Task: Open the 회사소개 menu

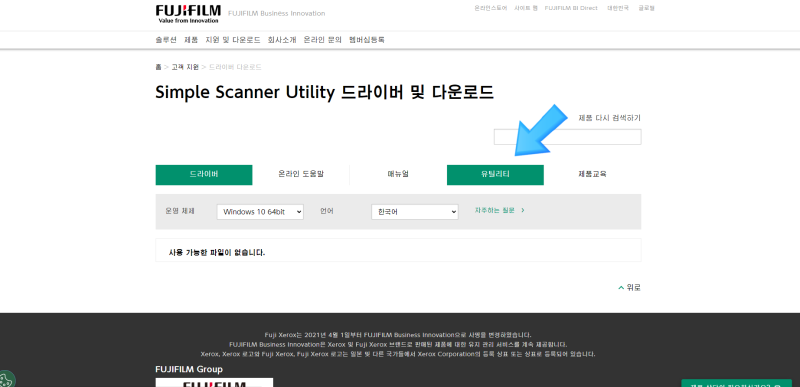Action: coord(282,40)
